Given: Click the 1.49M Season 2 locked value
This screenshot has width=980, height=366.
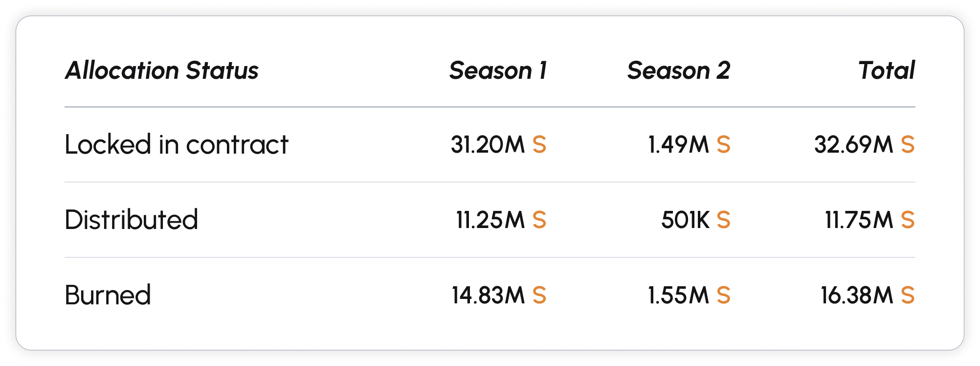Looking at the screenshot, I should tap(678, 145).
